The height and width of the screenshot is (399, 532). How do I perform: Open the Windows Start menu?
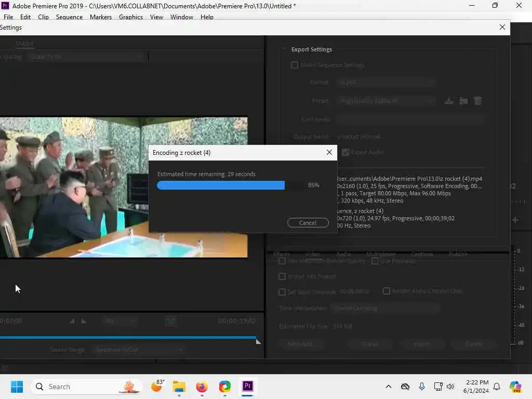pyautogui.click(x=17, y=387)
